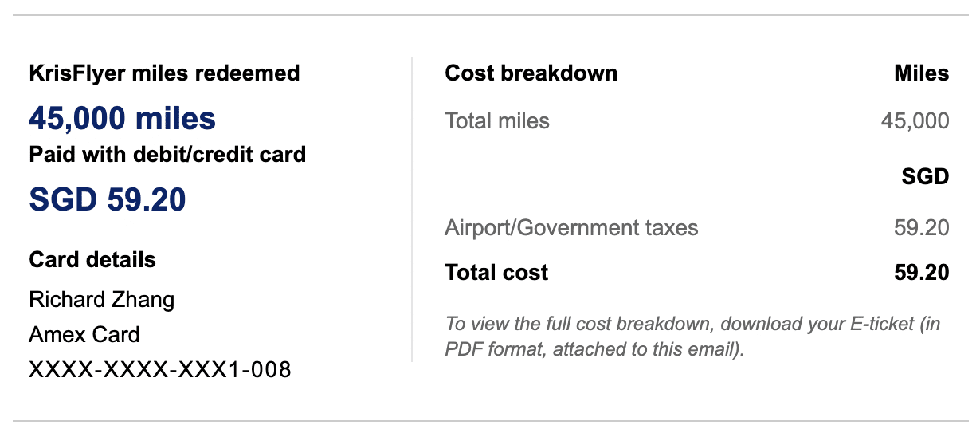Screen dimensions: 980x437
Task: Click the "Card details" heading
Action: click(92, 260)
